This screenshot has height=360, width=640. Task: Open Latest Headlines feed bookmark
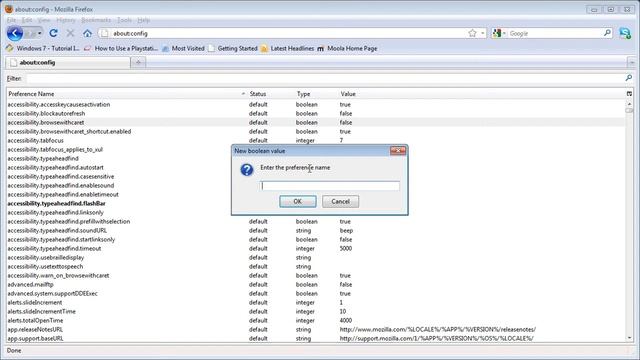click(x=287, y=49)
